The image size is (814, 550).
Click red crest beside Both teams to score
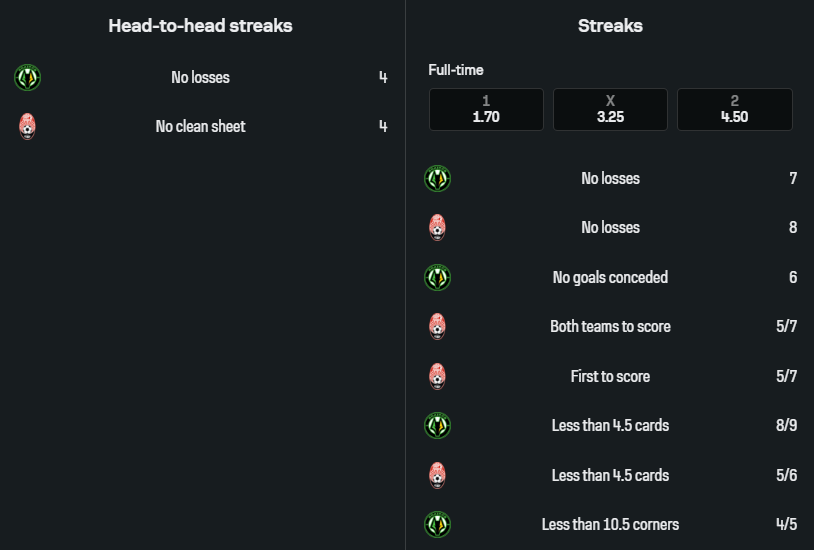click(437, 327)
